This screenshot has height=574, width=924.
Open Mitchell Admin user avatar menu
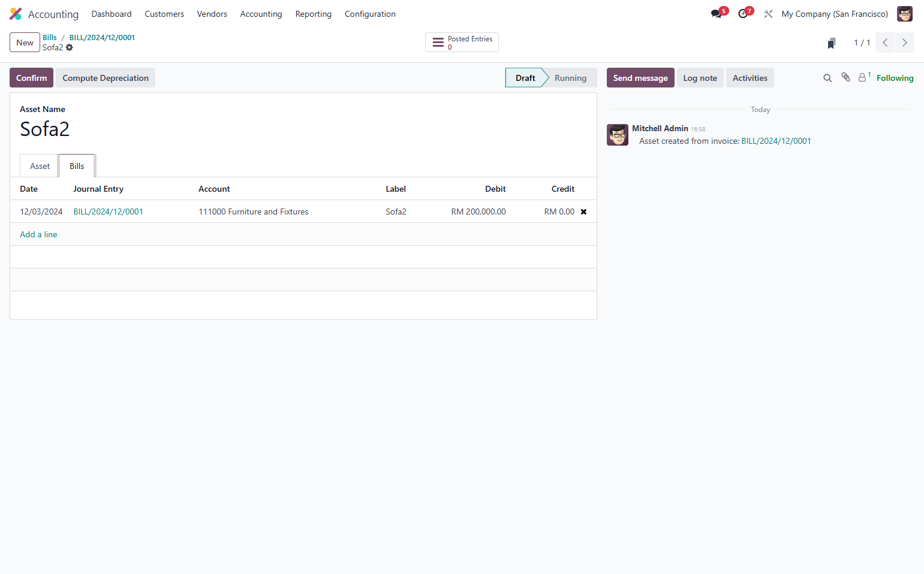[904, 14]
